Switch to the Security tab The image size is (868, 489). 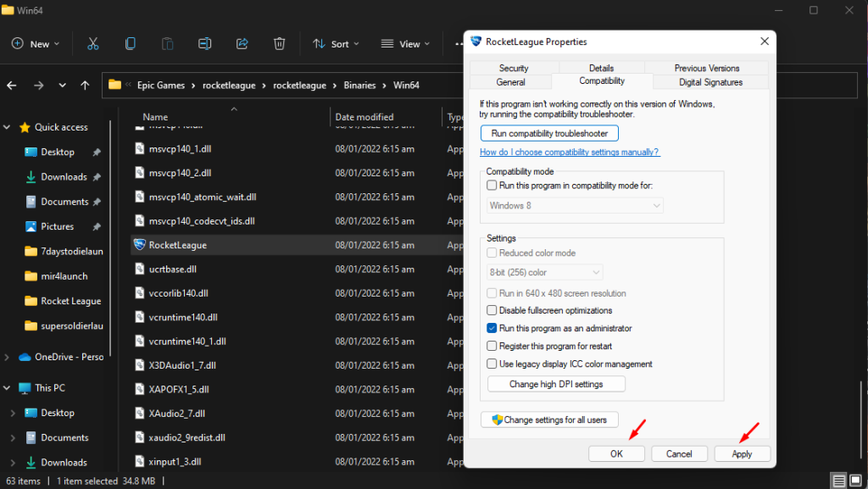pos(514,68)
